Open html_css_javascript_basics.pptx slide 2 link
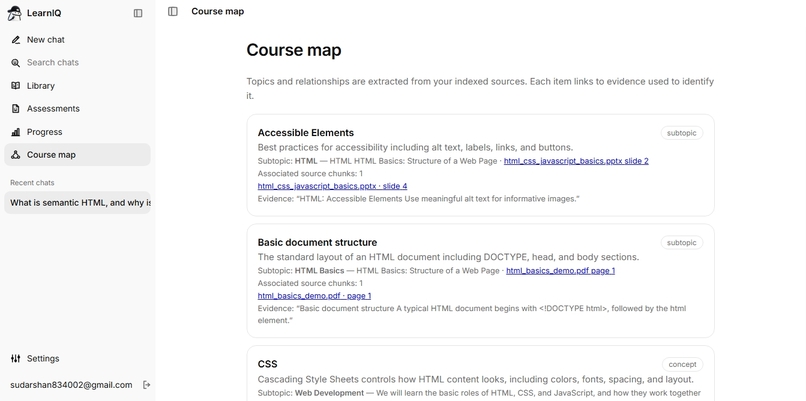The width and height of the screenshot is (806, 401). [576, 161]
